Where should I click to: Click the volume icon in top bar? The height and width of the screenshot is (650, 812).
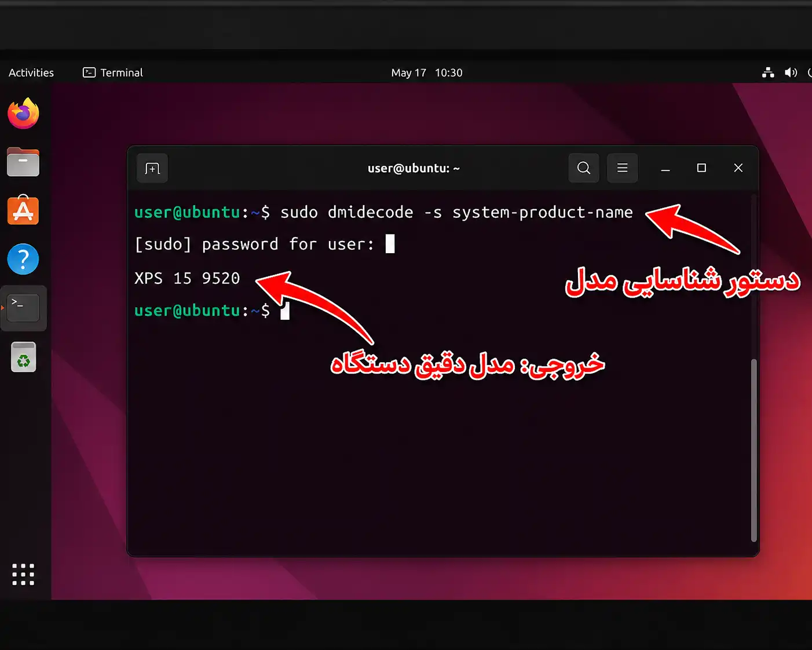click(x=791, y=72)
